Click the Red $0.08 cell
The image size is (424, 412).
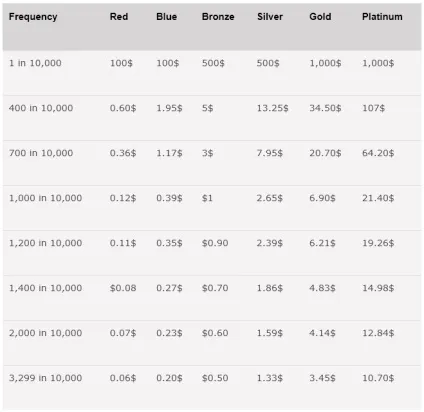(x=123, y=288)
